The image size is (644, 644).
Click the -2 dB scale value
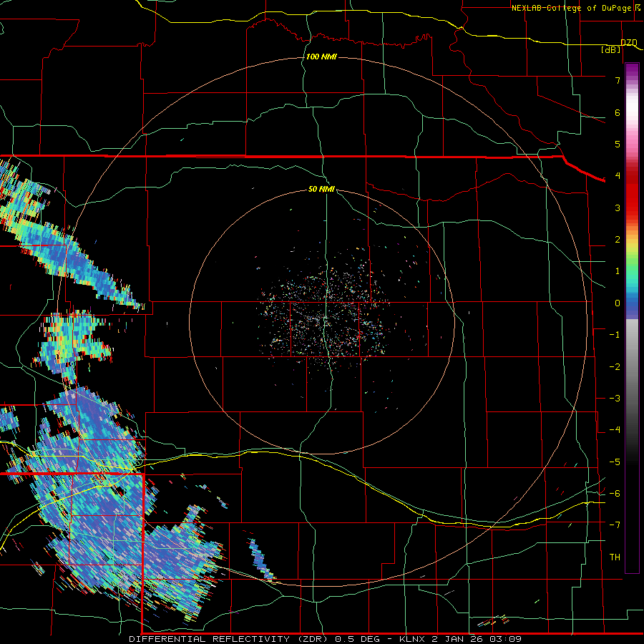[615, 367]
